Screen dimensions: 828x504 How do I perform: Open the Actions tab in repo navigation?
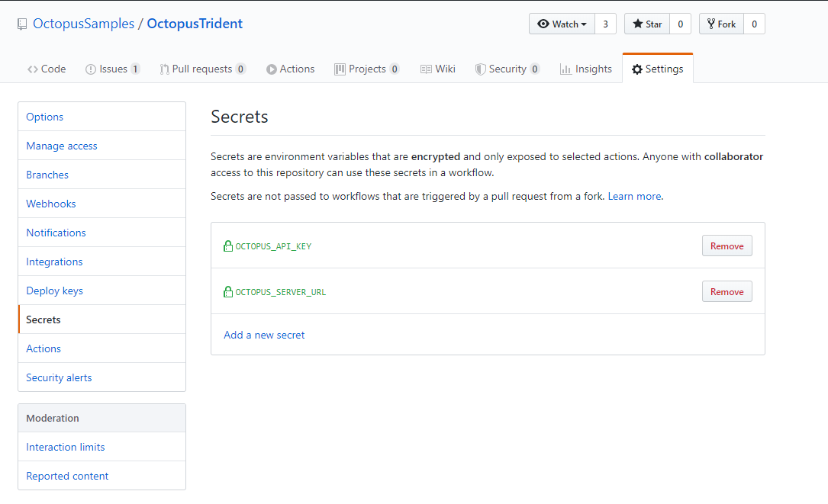[x=290, y=69]
